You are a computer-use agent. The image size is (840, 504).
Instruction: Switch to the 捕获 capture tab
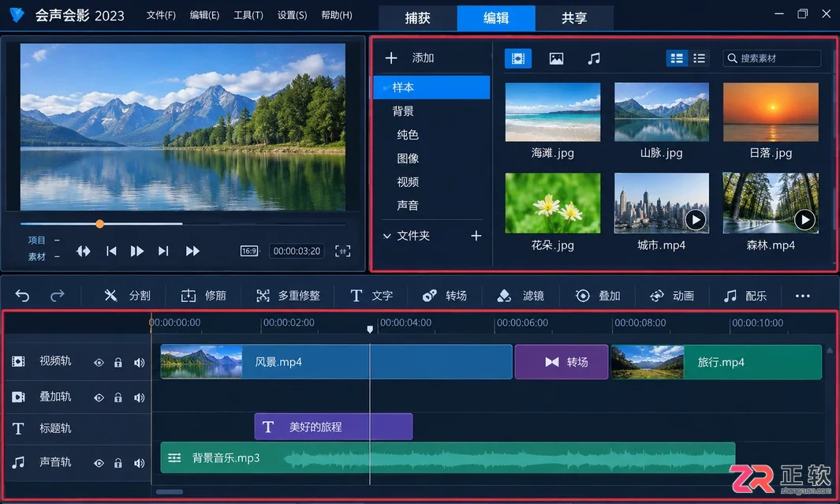417,18
